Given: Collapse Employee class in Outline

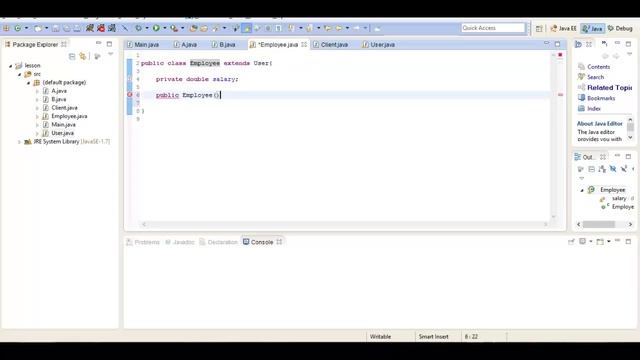Looking at the screenshot, I should [582, 190].
